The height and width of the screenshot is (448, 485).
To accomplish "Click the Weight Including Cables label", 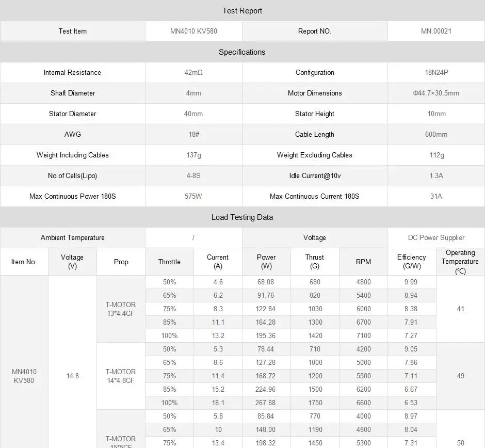I will pos(72,155).
